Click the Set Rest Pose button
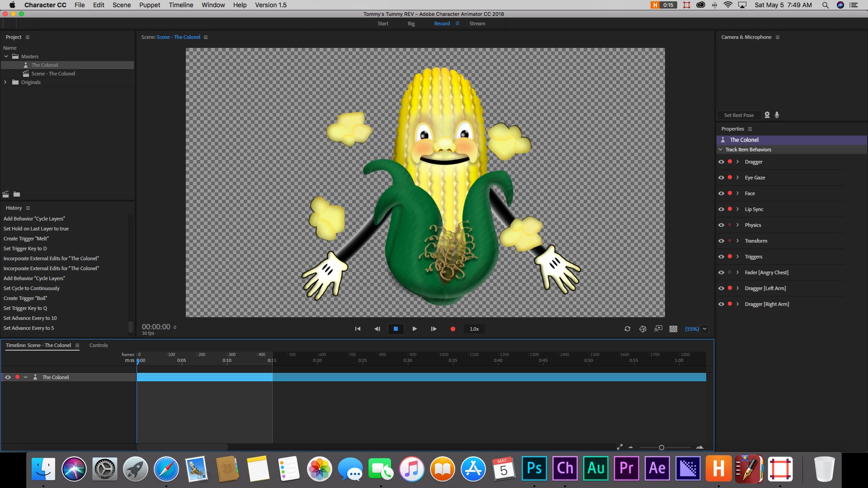This screenshot has height=488, width=868. click(x=739, y=115)
